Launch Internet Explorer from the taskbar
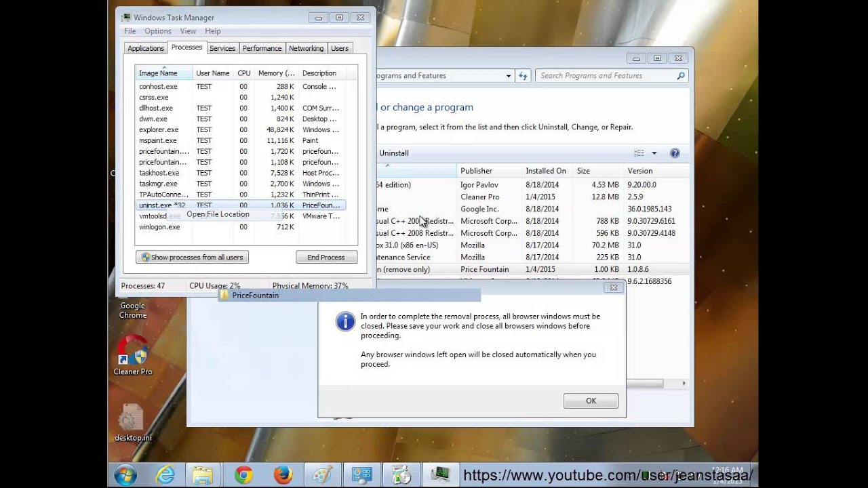Viewport: 868px width, 488px height. 165,475
